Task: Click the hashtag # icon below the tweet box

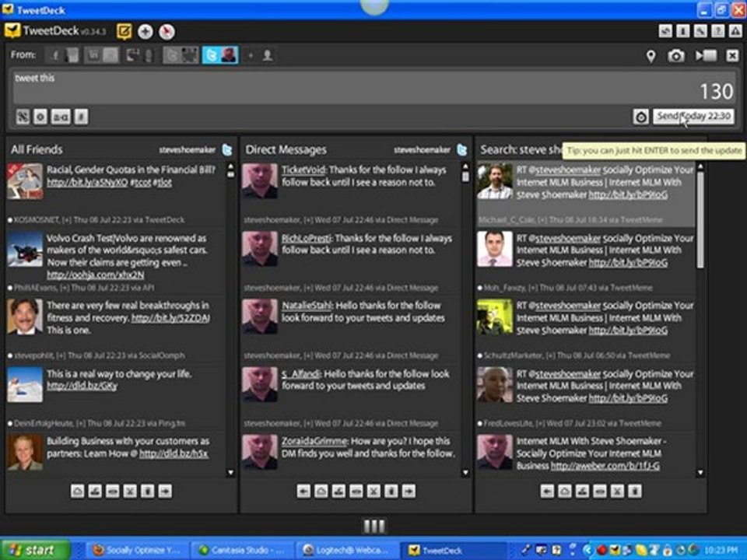Action: 82,117
